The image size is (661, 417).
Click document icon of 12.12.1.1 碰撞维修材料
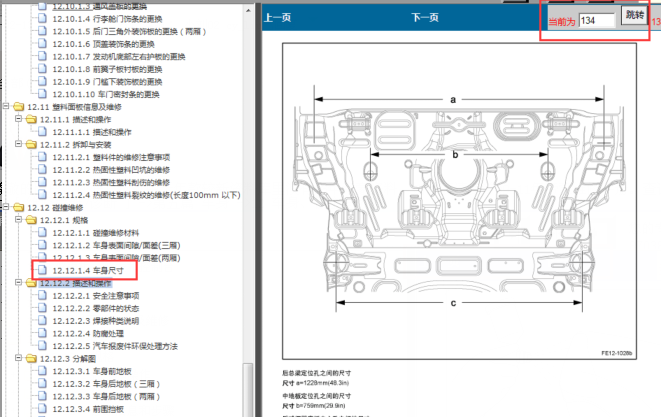click(x=42, y=232)
